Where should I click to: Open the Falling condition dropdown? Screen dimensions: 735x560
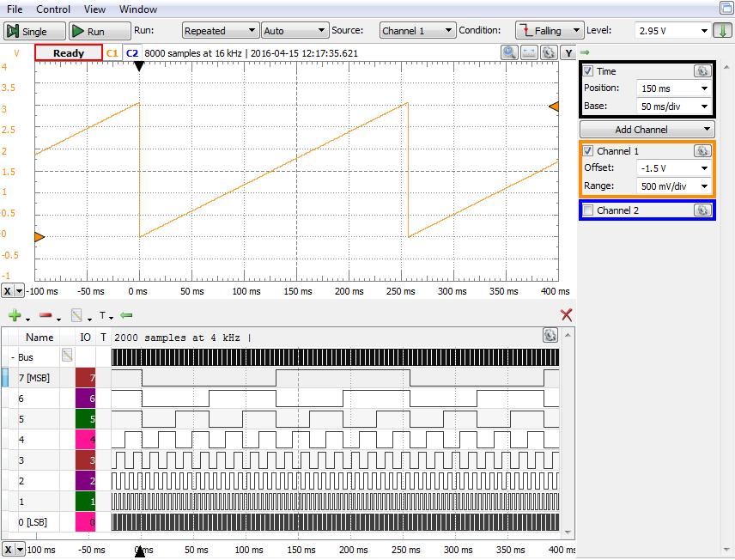point(550,30)
